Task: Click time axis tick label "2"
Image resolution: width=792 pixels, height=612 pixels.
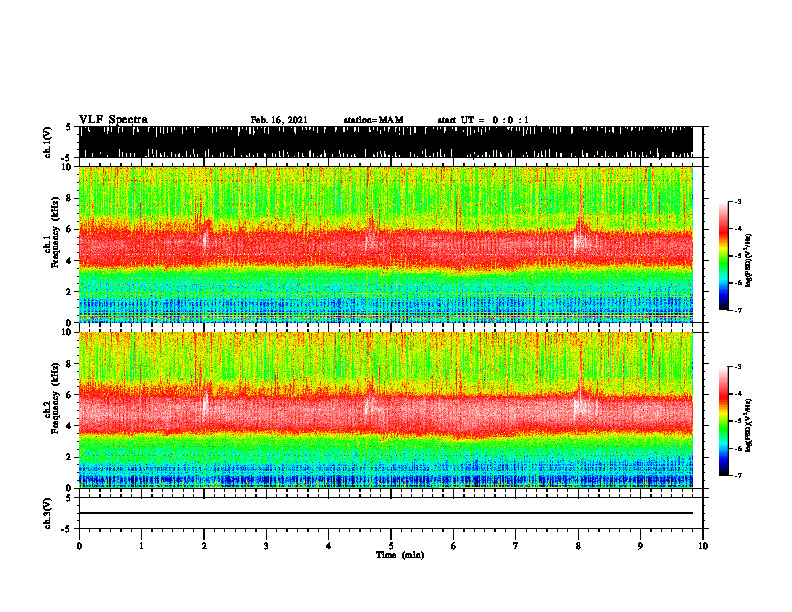Action: (x=204, y=546)
